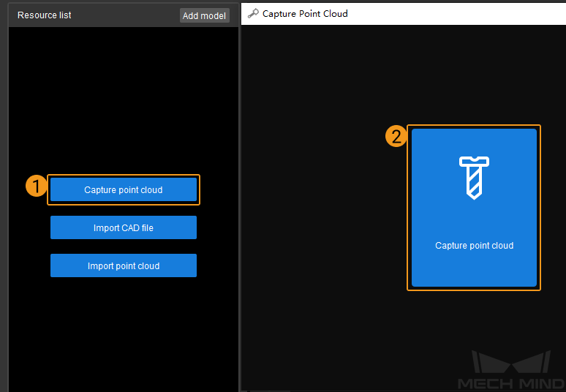566x392 pixels.
Task: Select the Import CAD file button
Action: [x=124, y=227]
